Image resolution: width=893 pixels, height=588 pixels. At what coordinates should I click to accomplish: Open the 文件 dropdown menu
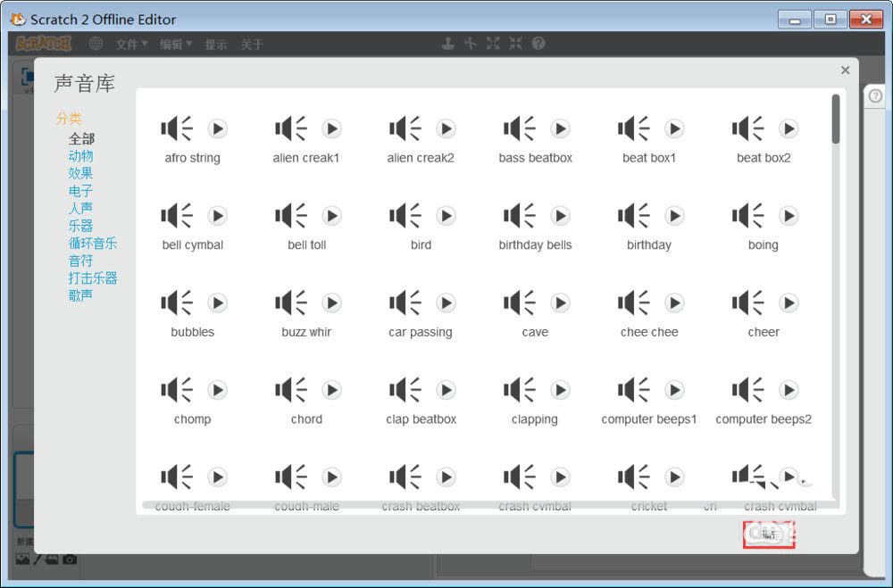(x=131, y=44)
